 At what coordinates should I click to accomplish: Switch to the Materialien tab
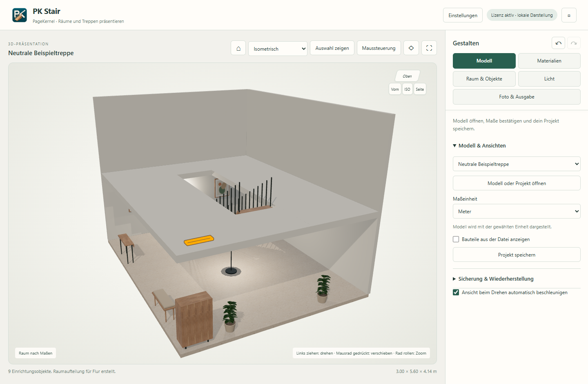pos(549,61)
